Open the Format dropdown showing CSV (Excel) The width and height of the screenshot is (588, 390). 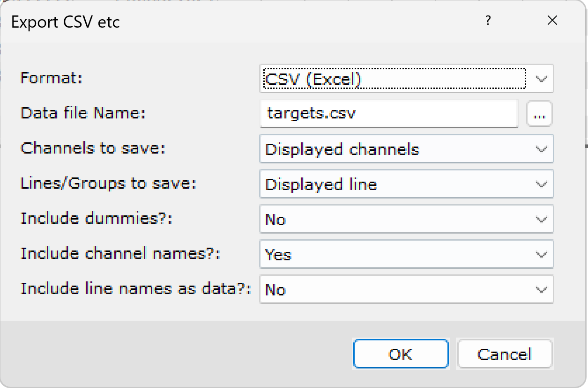coord(406,79)
